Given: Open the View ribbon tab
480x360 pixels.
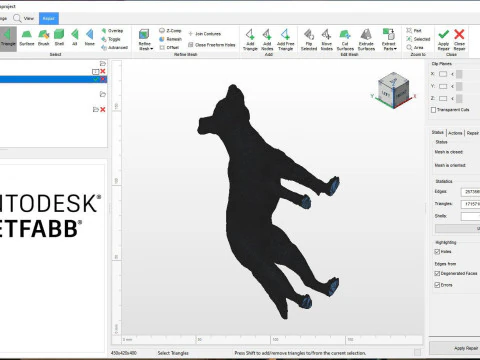Looking at the screenshot, I should pos(24,18).
